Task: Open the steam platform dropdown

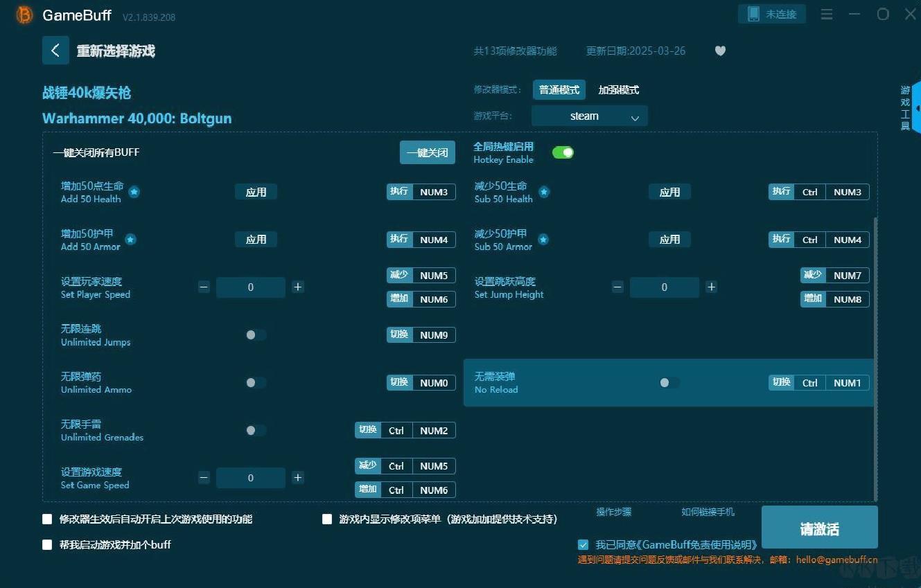Action: (589, 116)
